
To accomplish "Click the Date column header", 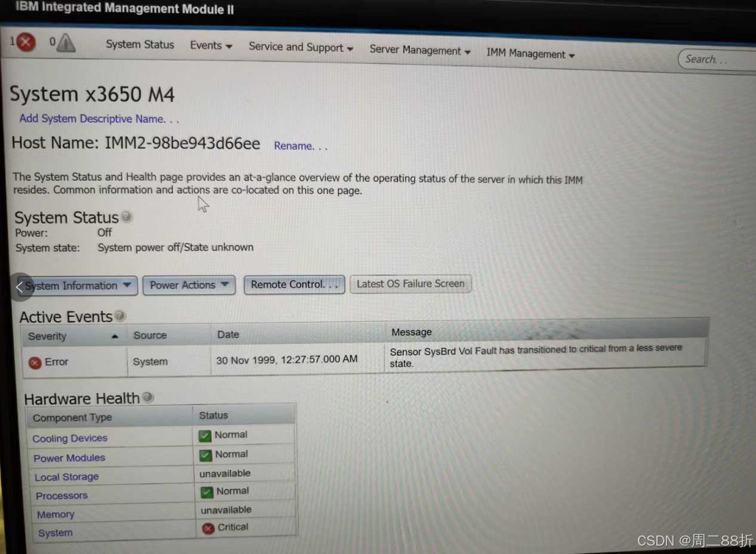I will coord(298,334).
